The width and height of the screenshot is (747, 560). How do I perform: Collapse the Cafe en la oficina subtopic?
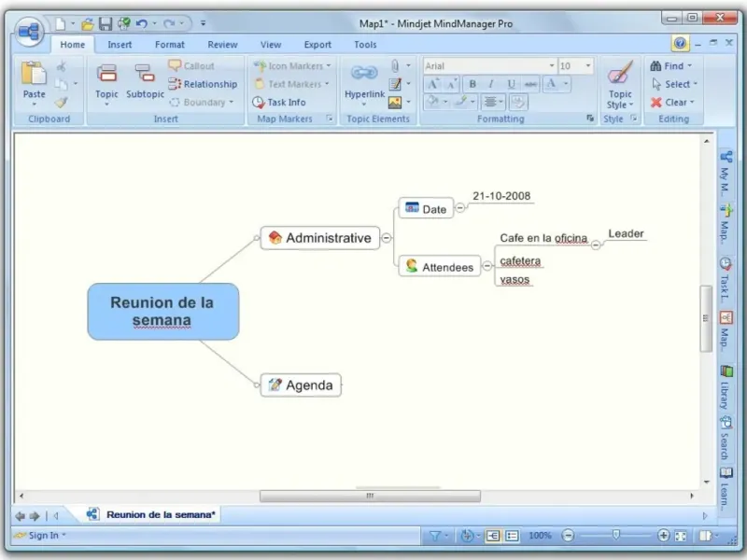[x=596, y=245]
